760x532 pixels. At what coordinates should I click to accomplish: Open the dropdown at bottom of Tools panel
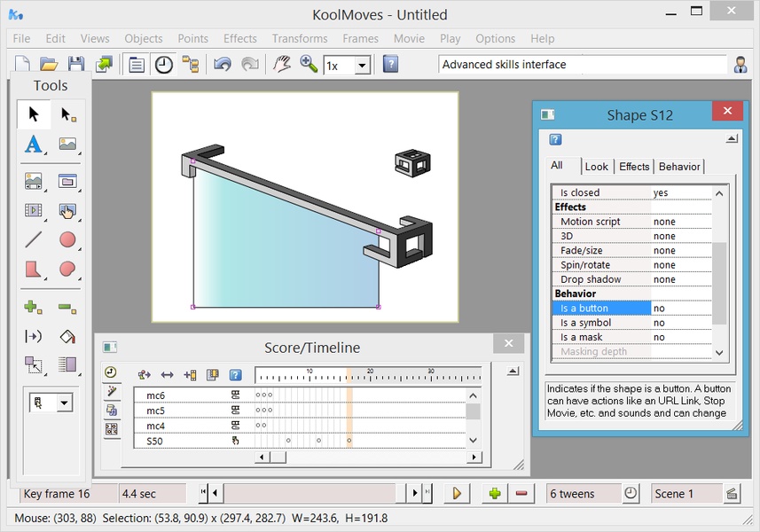[64, 403]
